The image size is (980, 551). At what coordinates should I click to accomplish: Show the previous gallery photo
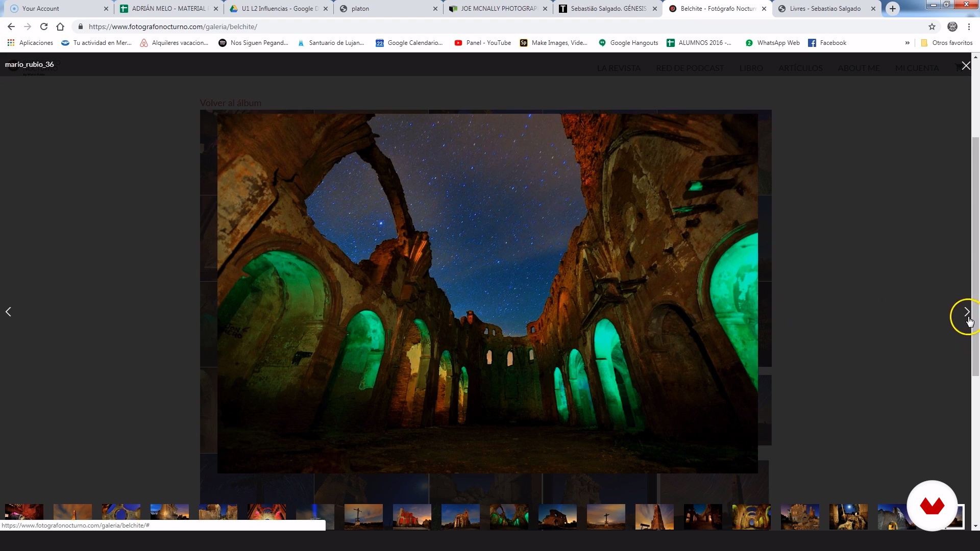(8, 312)
